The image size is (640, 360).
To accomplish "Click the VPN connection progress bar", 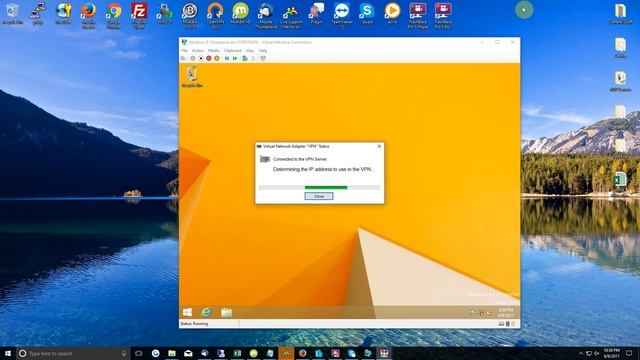I will (x=320, y=188).
